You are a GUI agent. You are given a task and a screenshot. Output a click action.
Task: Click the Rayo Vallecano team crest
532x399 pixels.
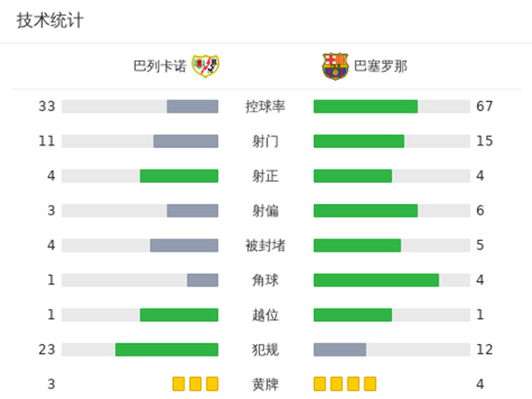[206, 66]
